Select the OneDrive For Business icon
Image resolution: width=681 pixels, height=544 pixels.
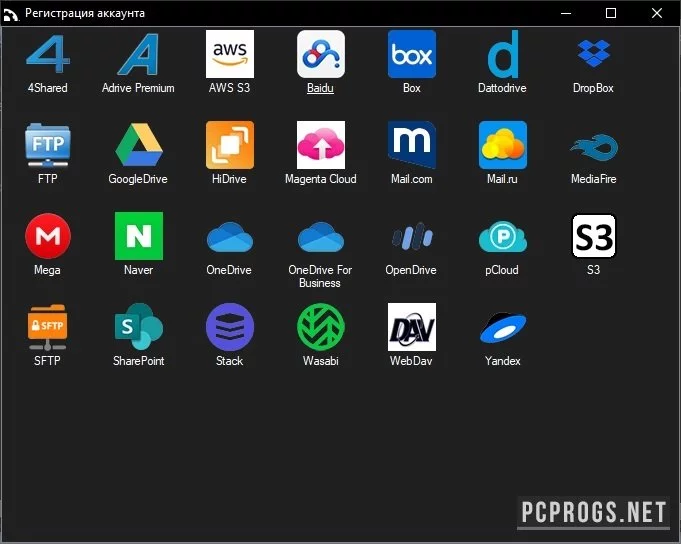321,237
